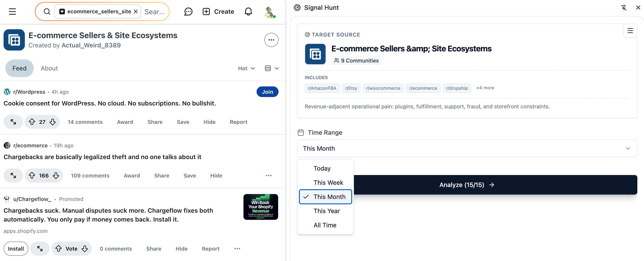Expand the r/ecommerce post preview
Image resolution: width=644 pixels, height=261 pixels.
(x=13, y=175)
